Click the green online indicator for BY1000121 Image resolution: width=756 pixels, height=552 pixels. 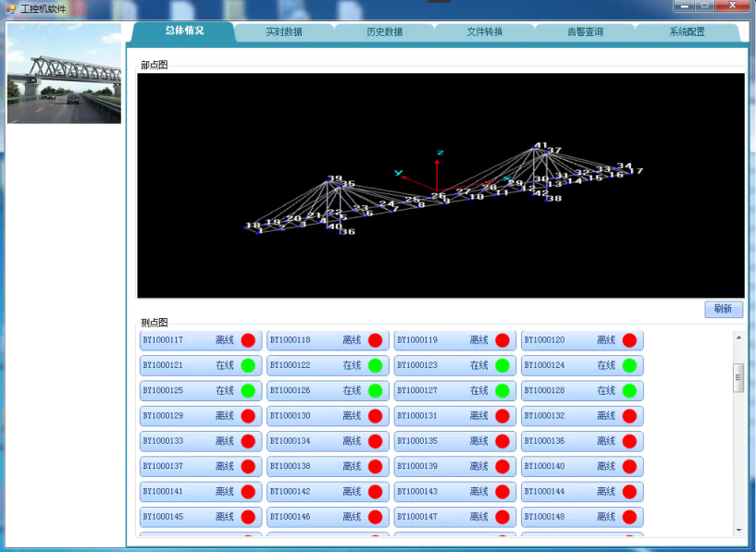pos(248,365)
